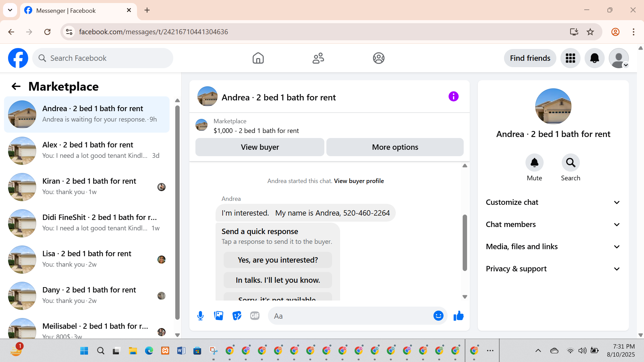
Task: Open the Chrome three-dot menu
Action: click(633, 32)
